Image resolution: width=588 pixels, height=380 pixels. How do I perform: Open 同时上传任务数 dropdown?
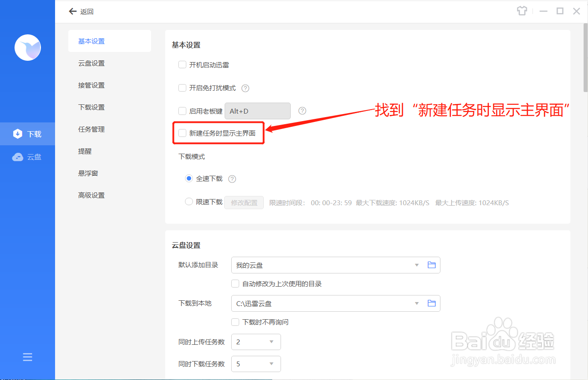click(256, 342)
